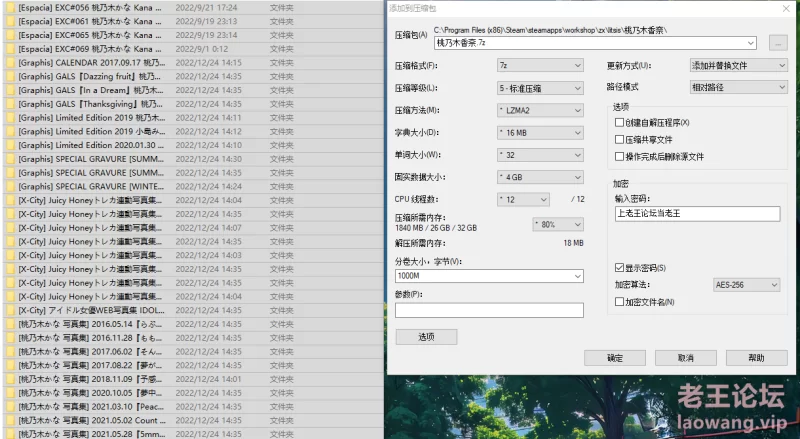Screen dimensions: 800x439
Task: Select folder icon of 写真集 2020.10.05 row
Action: 10,393
